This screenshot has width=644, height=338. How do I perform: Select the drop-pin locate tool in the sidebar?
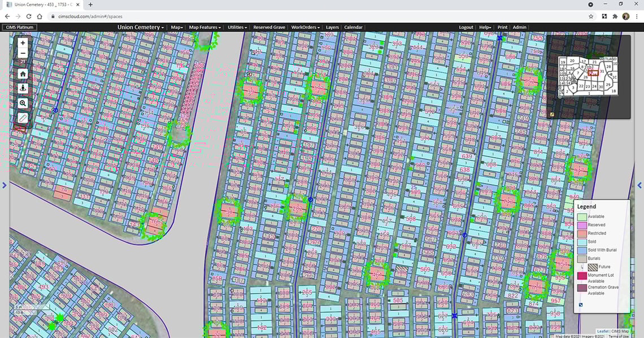pyautogui.click(x=22, y=88)
